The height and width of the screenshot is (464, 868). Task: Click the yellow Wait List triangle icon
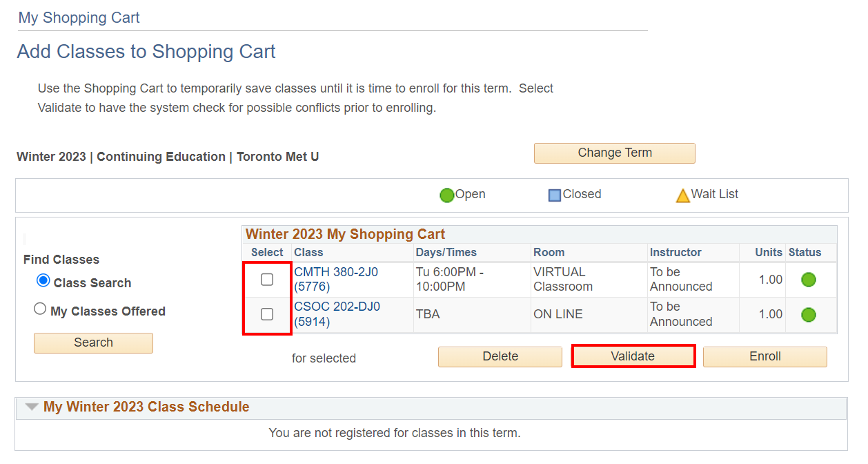pos(682,195)
